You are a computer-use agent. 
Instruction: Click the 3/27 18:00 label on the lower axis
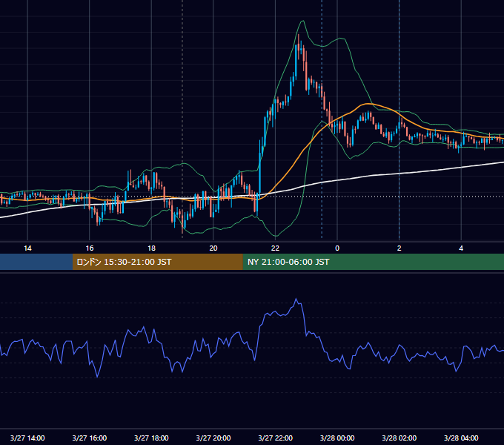[x=151, y=438]
